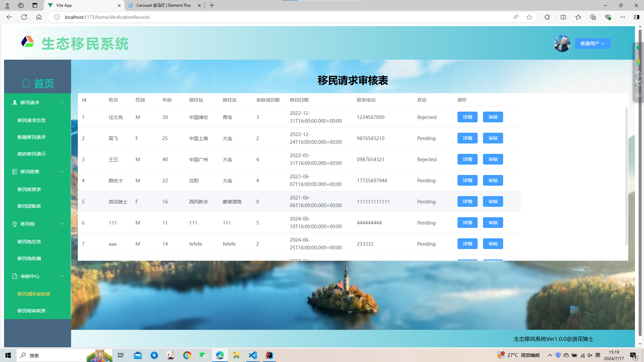Image resolution: width=644 pixels, height=362 pixels.
Task: Open File Explorer from taskbar
Action: click(236, 355)
